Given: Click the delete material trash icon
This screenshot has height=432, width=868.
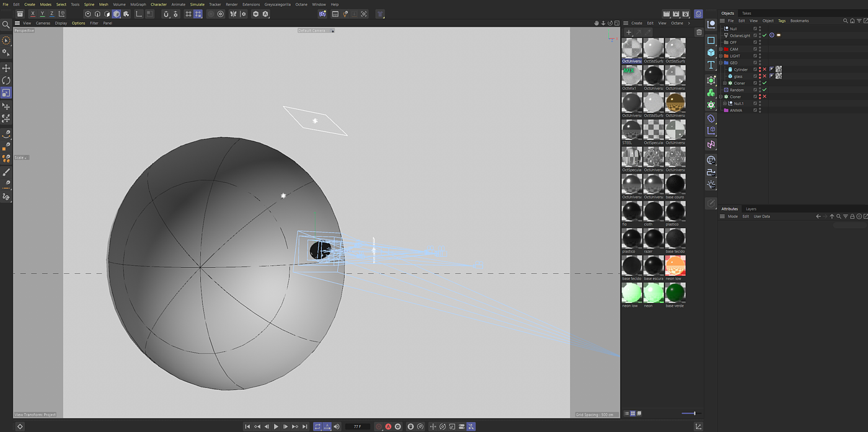Looking at the screenshot, I should click(699, 32).
